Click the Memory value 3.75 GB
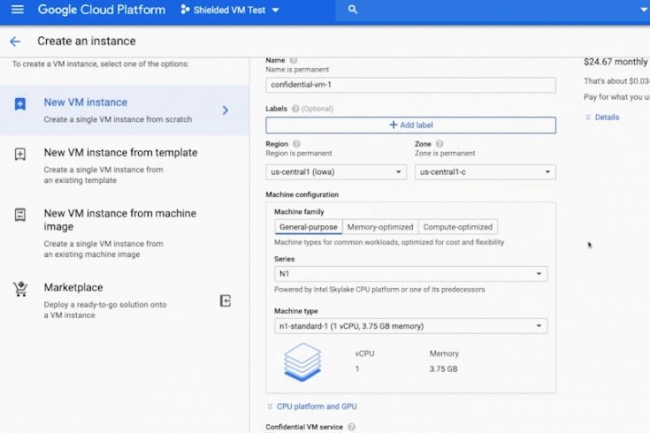 (443, 369)
